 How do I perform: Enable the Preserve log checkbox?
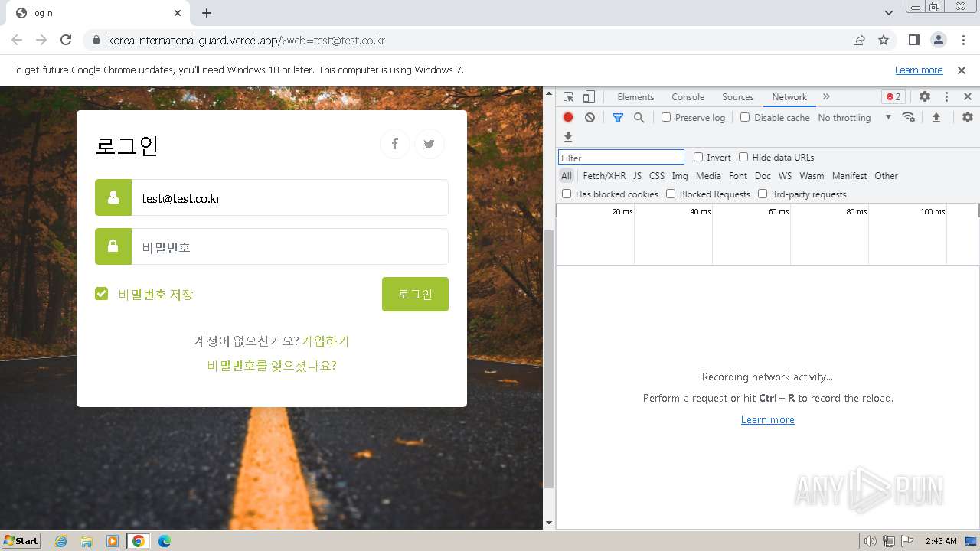666,117
